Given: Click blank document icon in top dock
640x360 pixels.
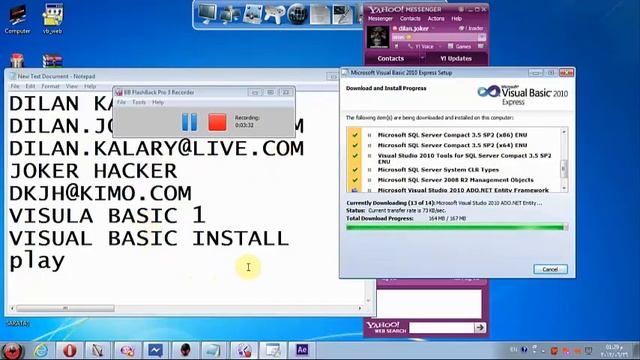Looking at the screenshot, I should 320,14.
